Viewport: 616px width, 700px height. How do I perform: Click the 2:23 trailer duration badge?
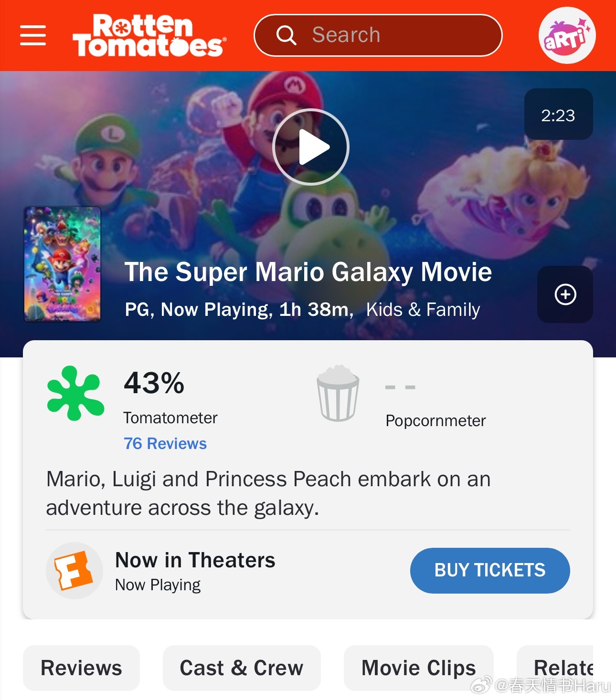pos(558,115)
